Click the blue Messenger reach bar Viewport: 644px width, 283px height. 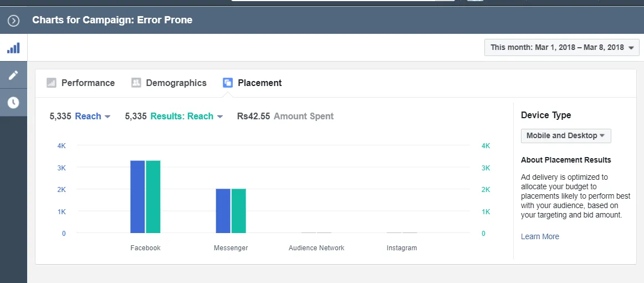[223, 211]
